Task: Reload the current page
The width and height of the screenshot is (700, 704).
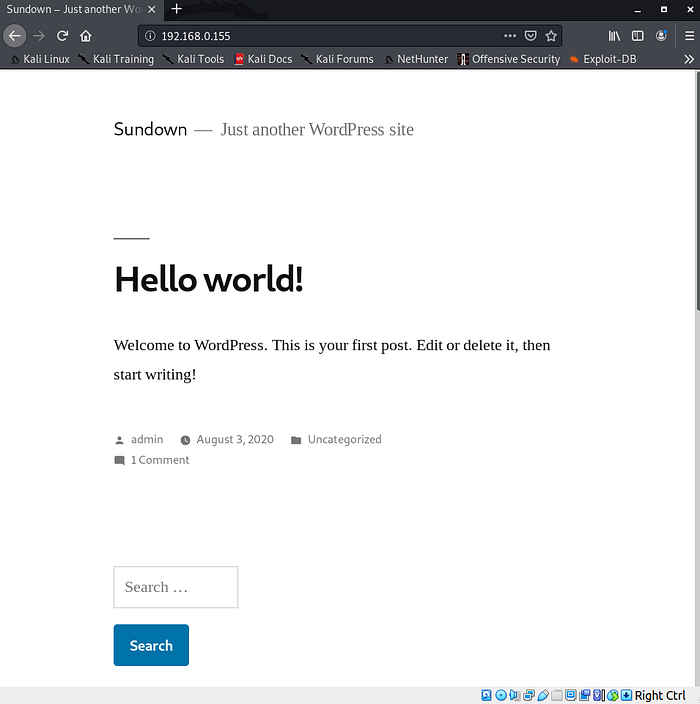Action: tap(62, 36)
